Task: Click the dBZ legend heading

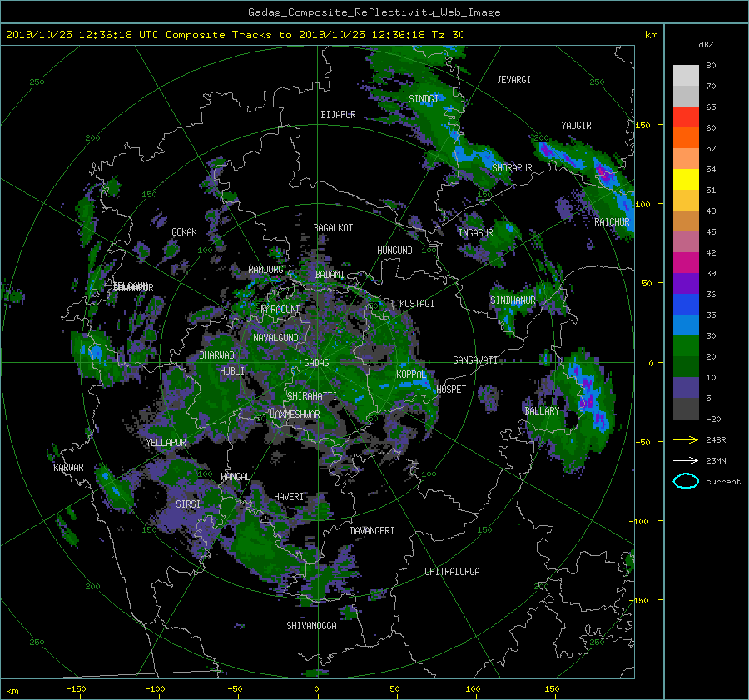Action: [706, 45]
